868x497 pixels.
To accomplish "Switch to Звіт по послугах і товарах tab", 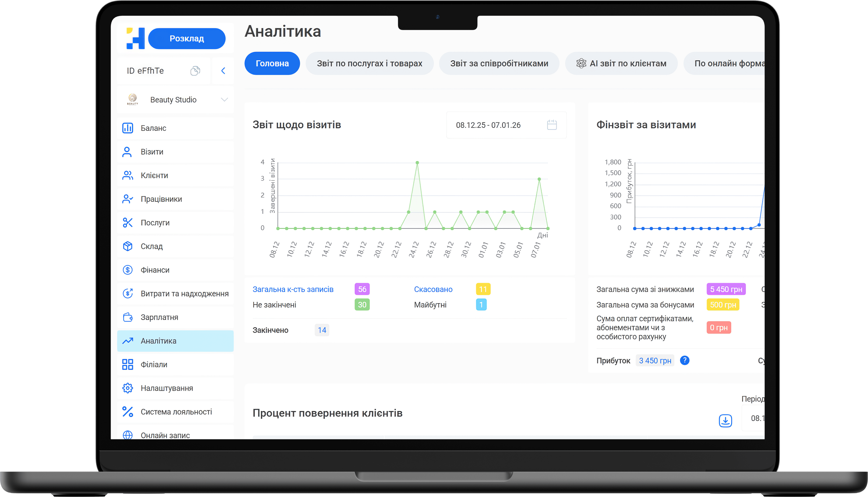I will tap(369, 64).
